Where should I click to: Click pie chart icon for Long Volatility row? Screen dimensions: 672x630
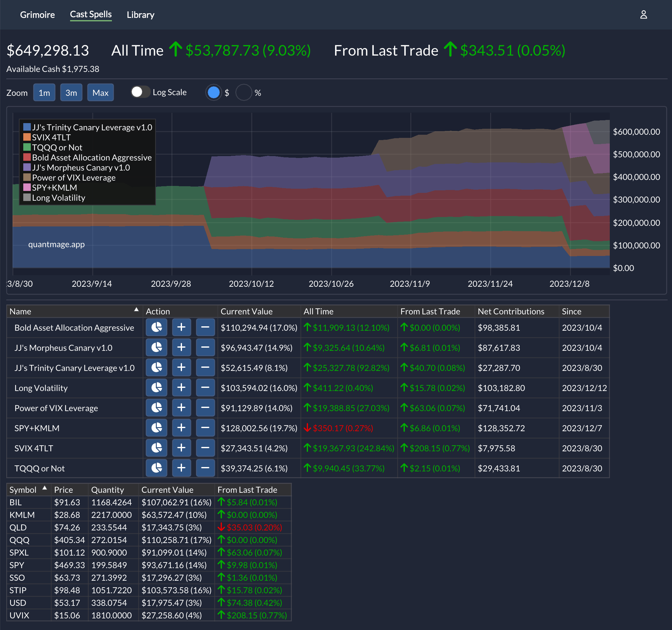157,388
